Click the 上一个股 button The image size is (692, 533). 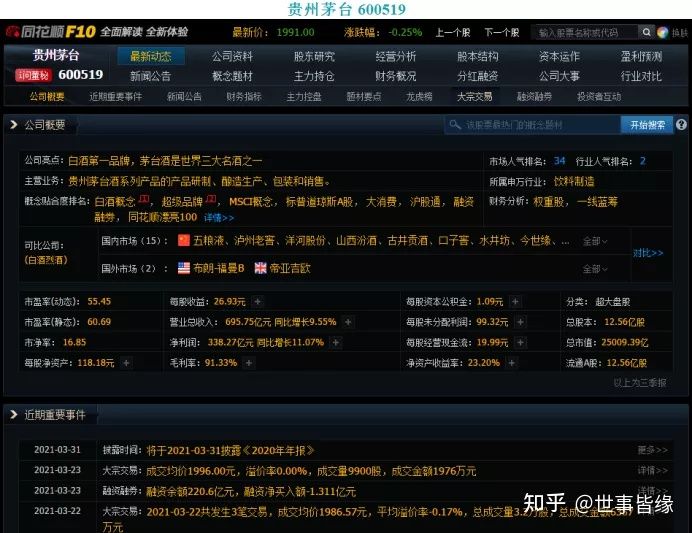[453, 32]
